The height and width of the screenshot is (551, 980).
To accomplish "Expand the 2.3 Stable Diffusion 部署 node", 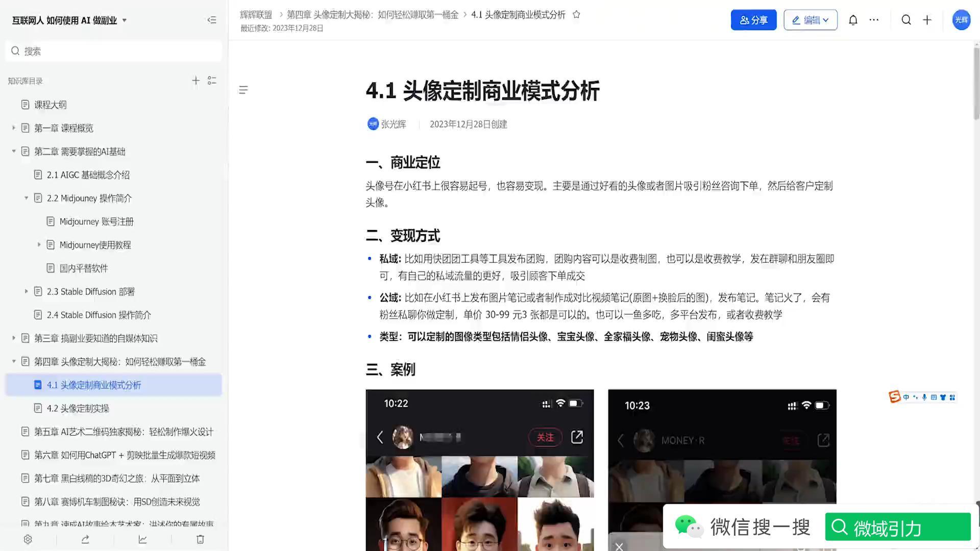I will point(27,291).
